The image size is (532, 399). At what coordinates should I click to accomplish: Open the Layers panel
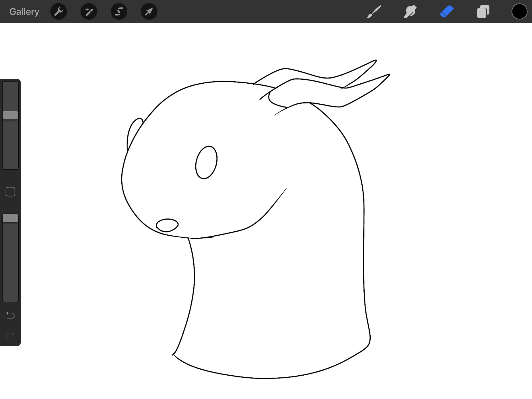pos(483,12)
